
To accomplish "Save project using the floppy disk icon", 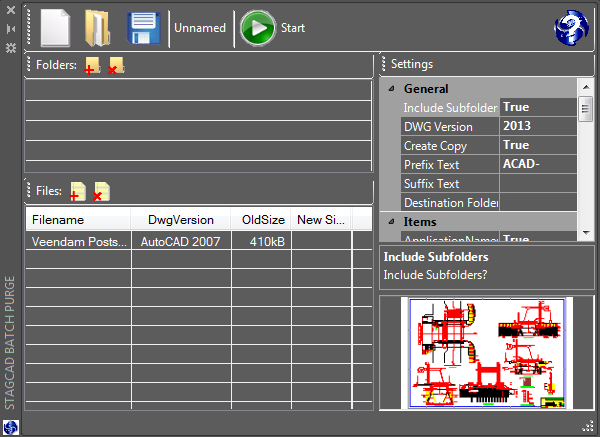I will (144, 27).
